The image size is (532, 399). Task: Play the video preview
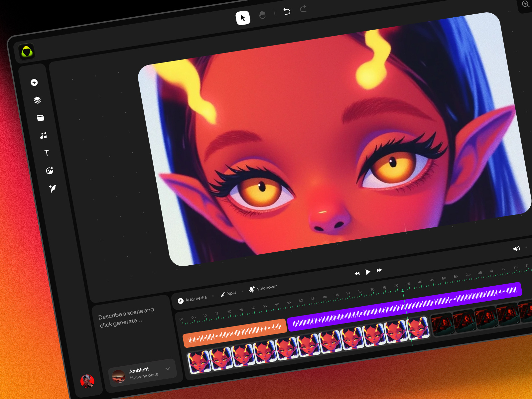368,272
